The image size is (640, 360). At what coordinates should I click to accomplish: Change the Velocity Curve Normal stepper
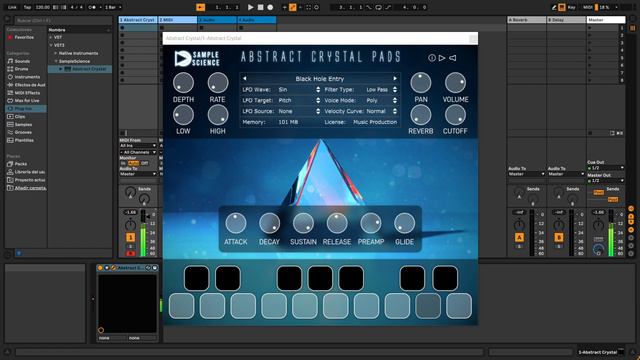click(x=395, y=111)
